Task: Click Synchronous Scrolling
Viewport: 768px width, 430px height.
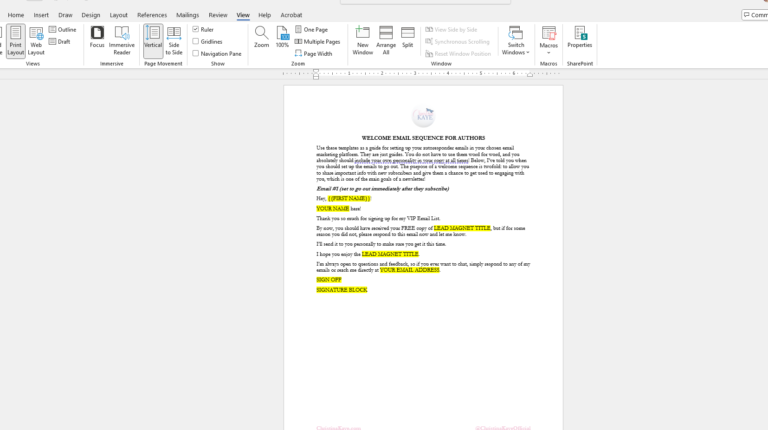Action: coord(457,42)
